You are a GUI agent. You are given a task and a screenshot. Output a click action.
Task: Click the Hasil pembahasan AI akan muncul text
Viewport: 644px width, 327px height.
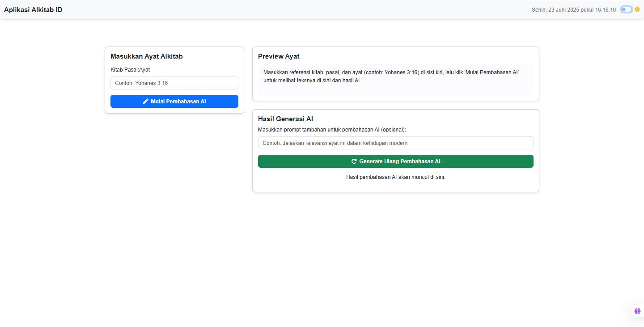pos(396,177)
